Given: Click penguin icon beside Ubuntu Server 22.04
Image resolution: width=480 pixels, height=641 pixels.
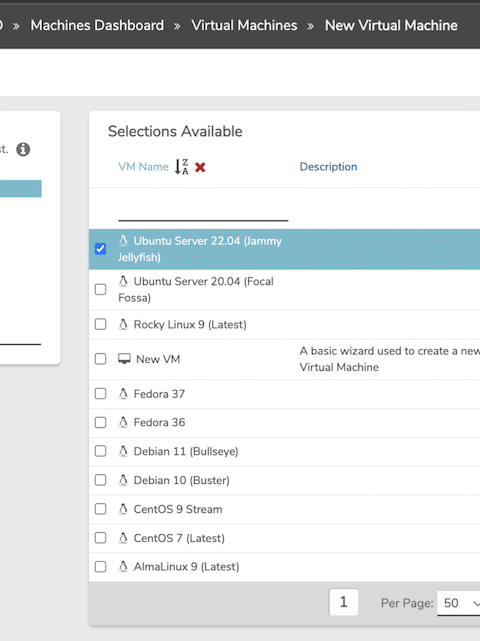Looking at the screenshot, I should click(123, 241).
